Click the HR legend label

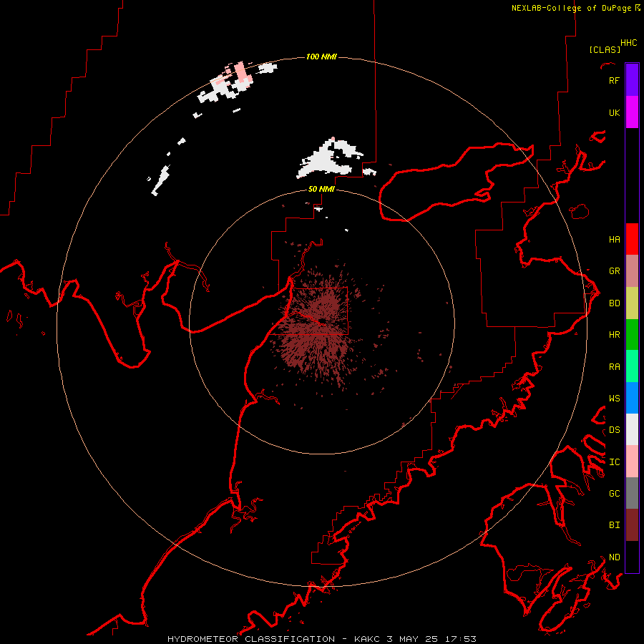click(x=614, y=335)
